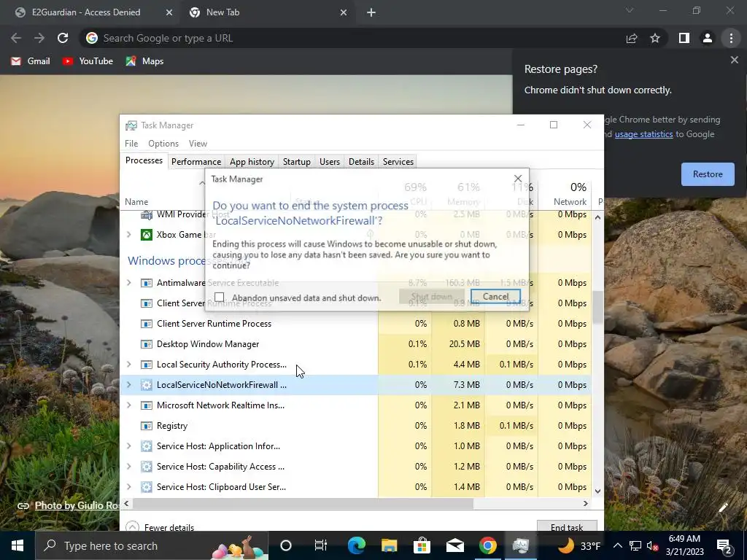Viewport: 747px width, 560px height.
Task: Open File Explorer from taskbar
Action: [390, 545]
